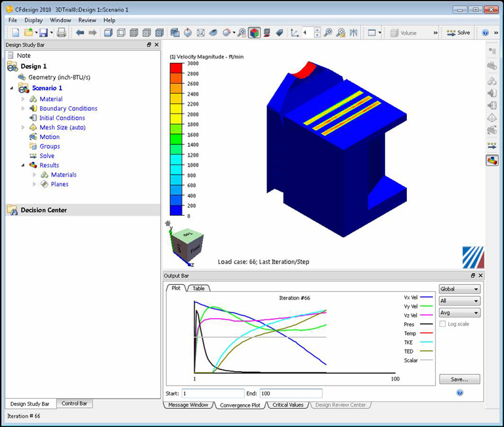504x427 pixels.
Task: Select Groups in tree
Action: [50, 146]
